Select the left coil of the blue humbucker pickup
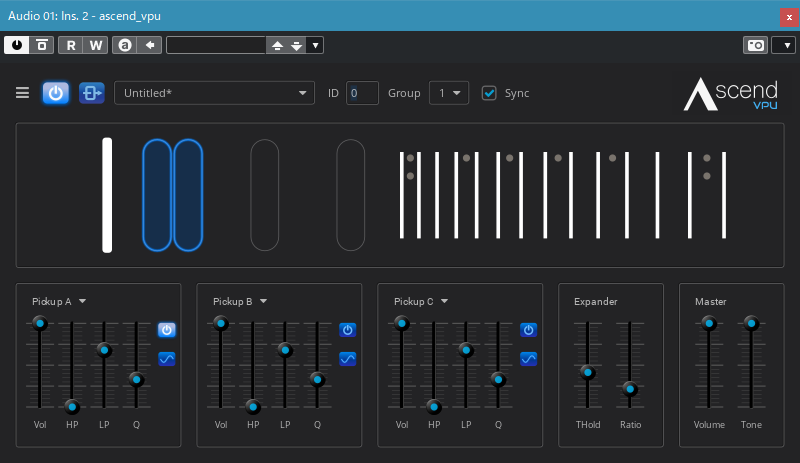Screen dimensions: 800x463 coord(157,195)
